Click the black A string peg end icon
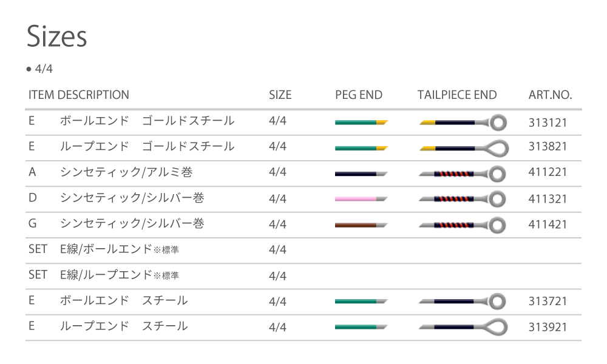This screenshot has height=364, width=607. pos(361,174)
